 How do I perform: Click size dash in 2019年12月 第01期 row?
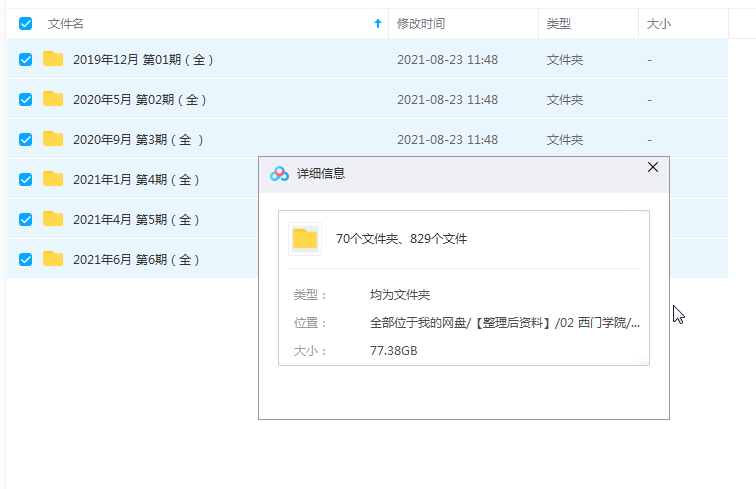click(x=649, y=60)
